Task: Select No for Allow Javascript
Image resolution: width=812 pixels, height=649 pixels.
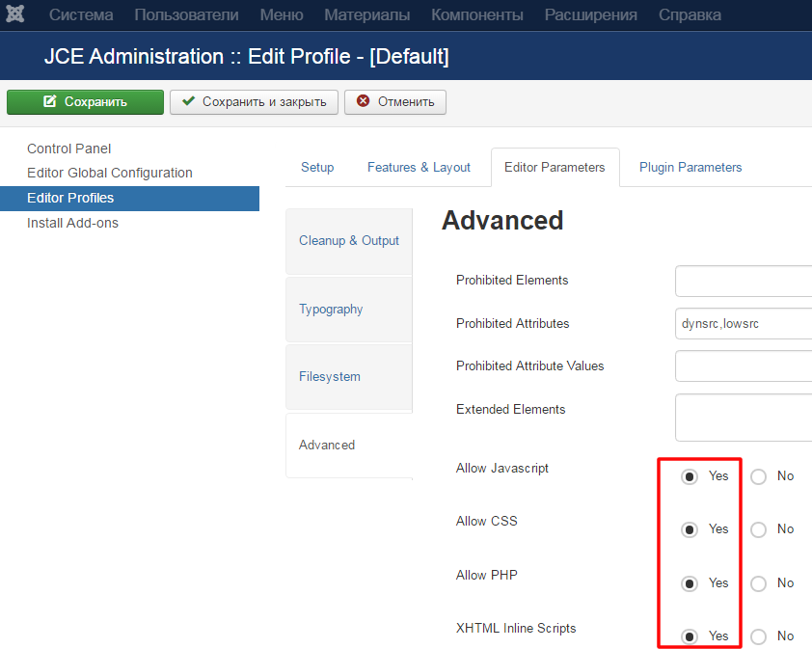Action: [x=759, y=476]
